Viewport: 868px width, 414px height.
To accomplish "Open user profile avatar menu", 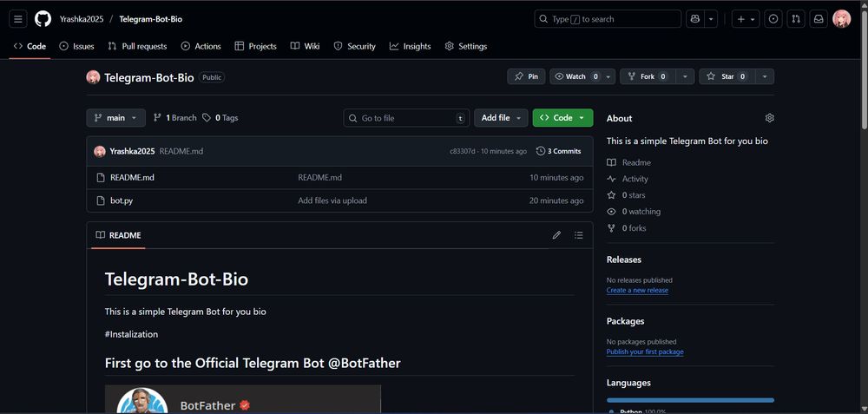I will [x=841, y=19].
